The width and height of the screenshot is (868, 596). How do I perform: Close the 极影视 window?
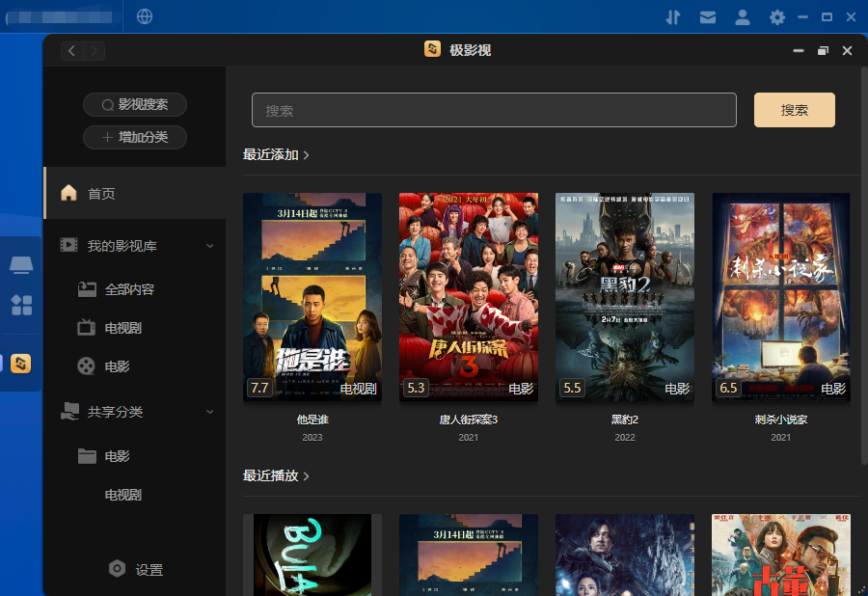tap(847, 51)
